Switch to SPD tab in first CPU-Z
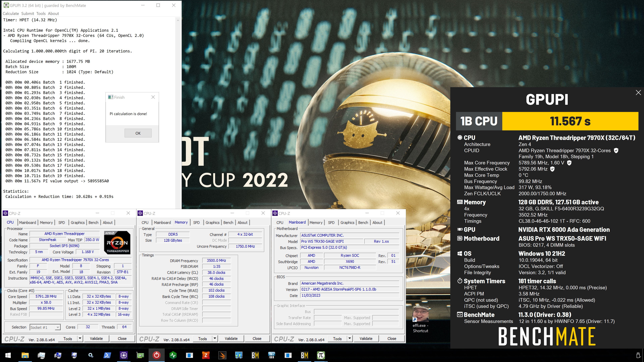 [62, 222]
